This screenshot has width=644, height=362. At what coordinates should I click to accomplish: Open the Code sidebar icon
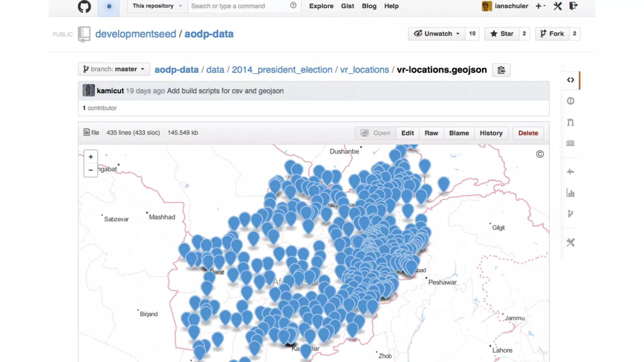[x=570, y=80]
